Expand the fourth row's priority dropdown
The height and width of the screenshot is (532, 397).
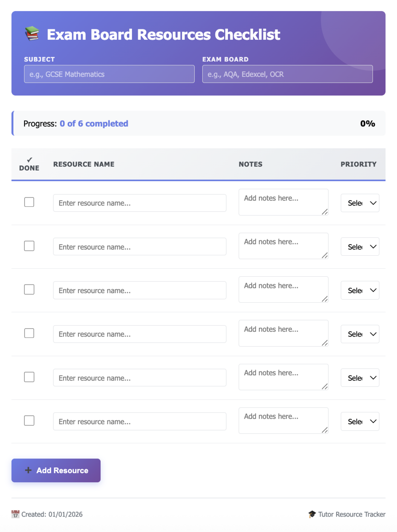pos(360,334)
